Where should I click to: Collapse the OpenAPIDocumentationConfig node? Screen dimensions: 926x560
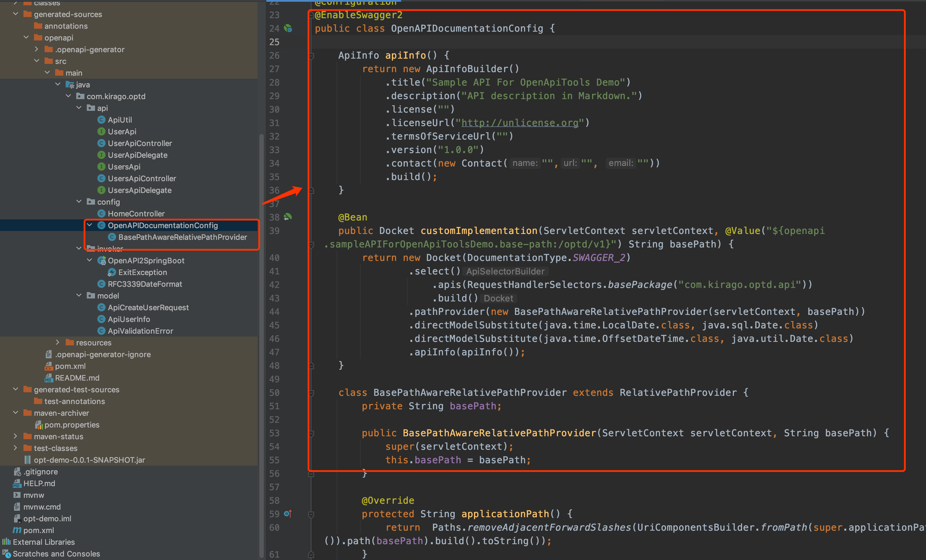tap(89, 225)
